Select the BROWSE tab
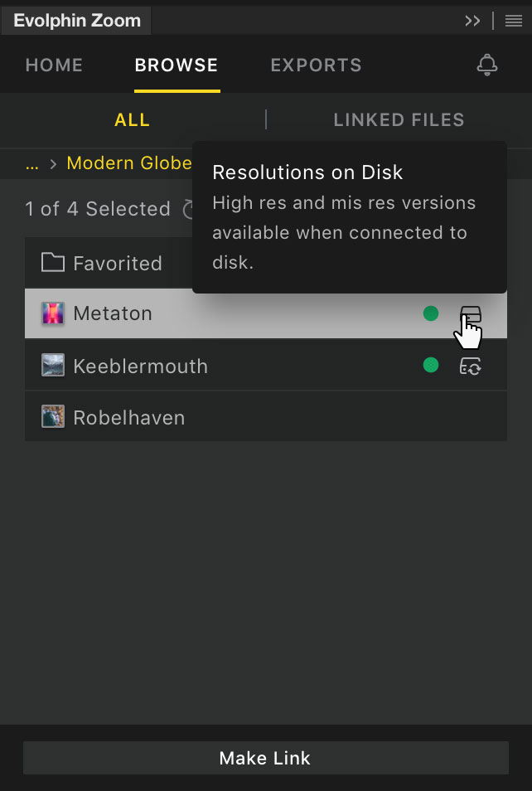 tap(177, 65)
